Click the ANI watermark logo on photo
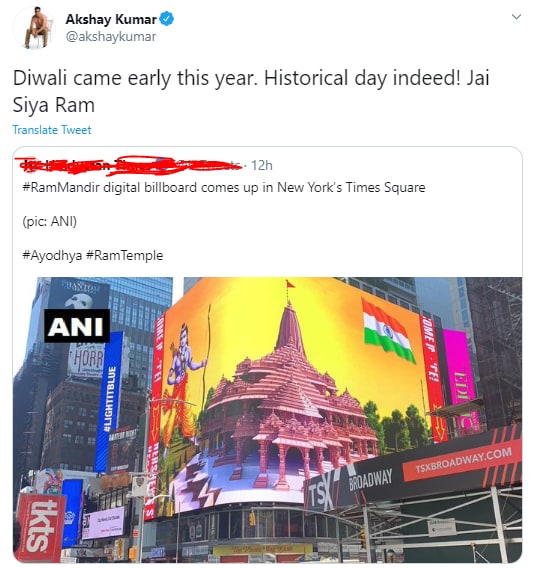 point(77,326)
